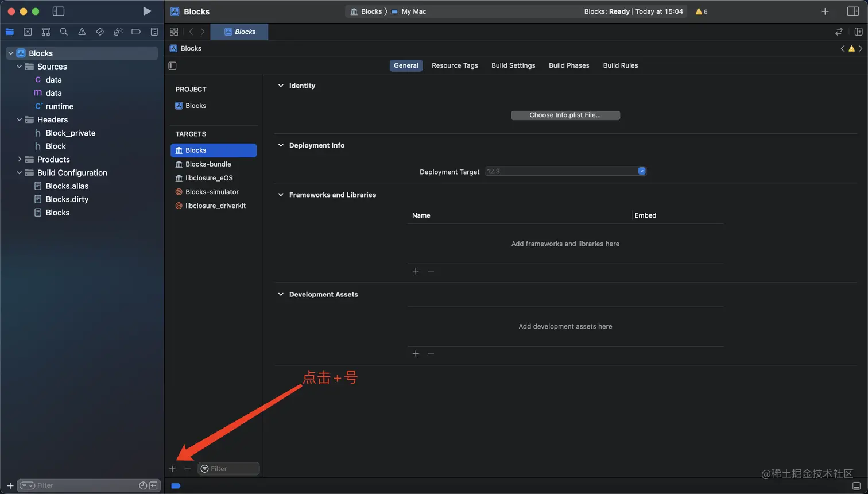
Task: Open the issue navigator warning icon
Action: 82,32
